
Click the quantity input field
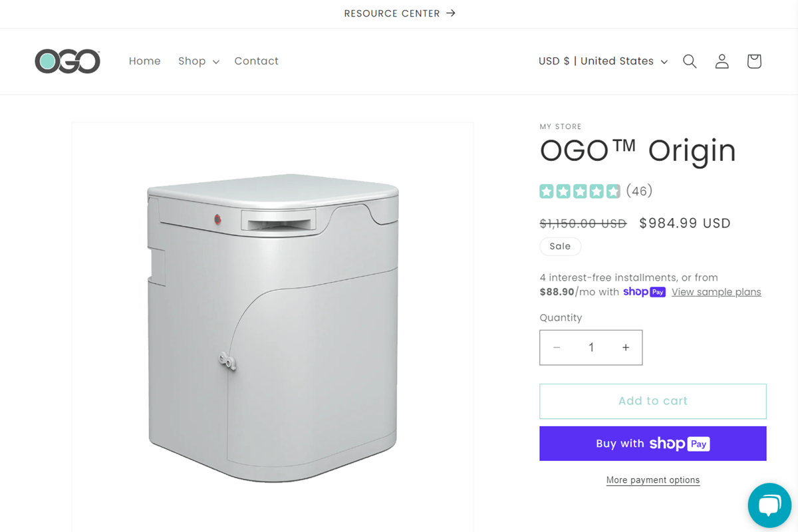point(591,347)
